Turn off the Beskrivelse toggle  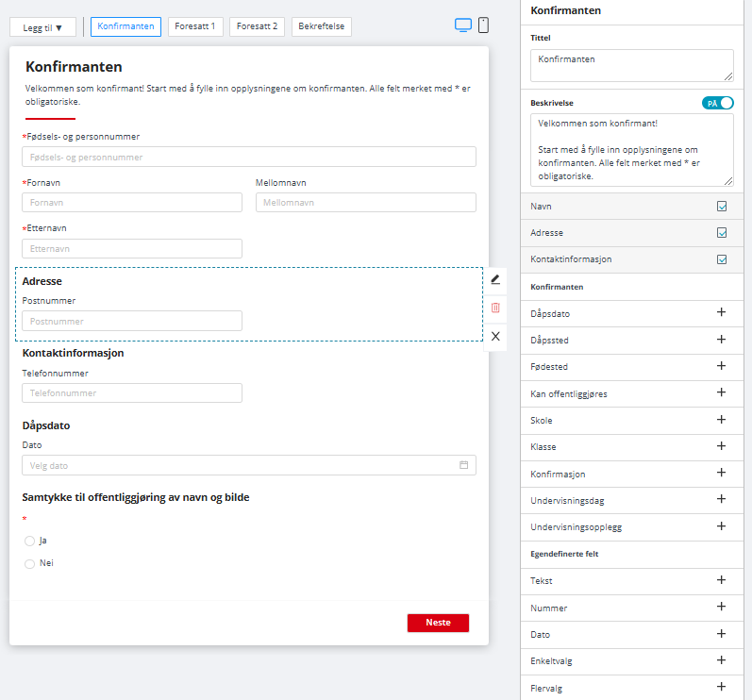point(718,103)
